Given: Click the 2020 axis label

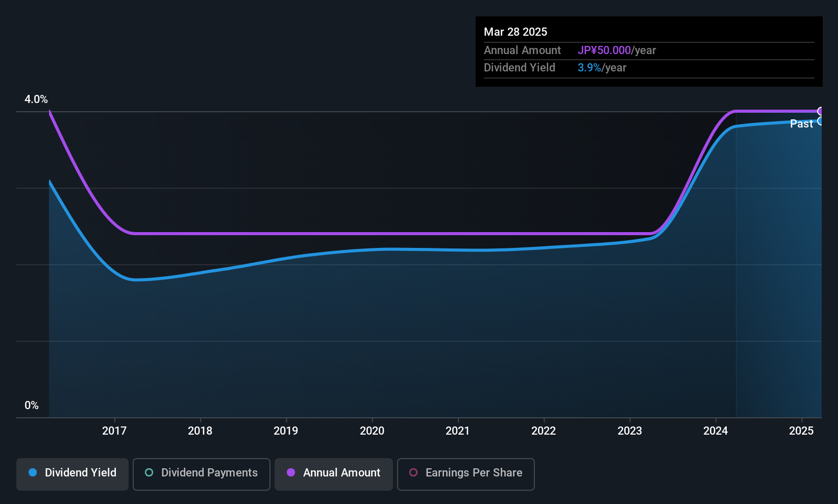Looking at the screenshot, I should click(x=372, y=431).
